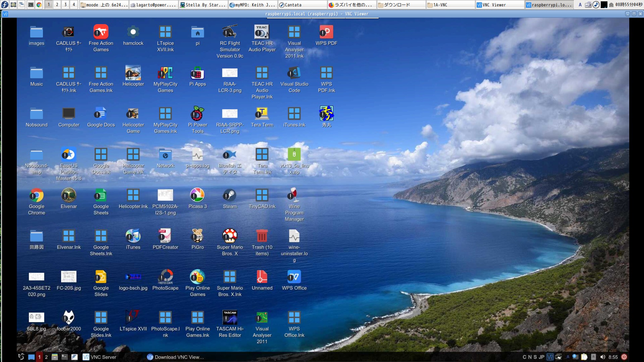Open the Bluefish エディタ application

point(230,155)
